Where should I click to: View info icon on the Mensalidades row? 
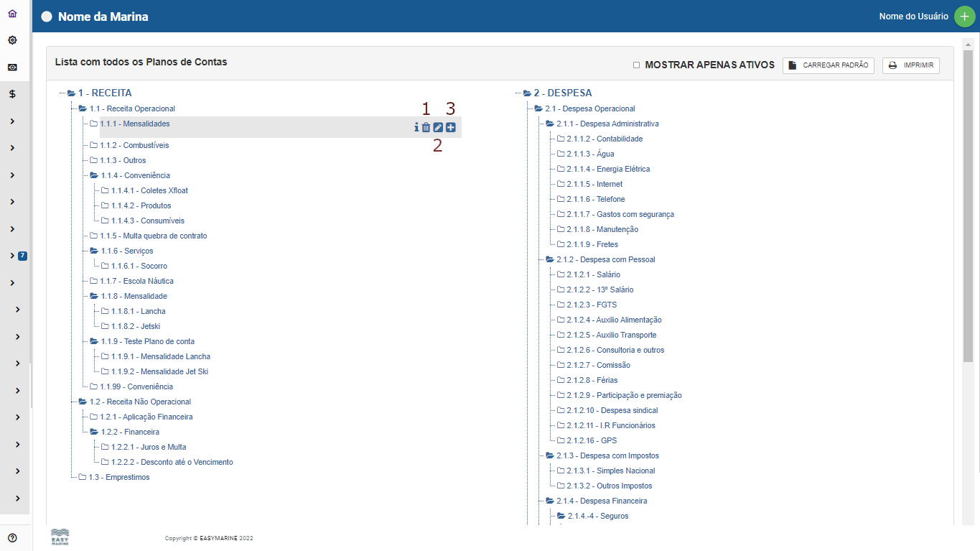(x=416, y=127)
